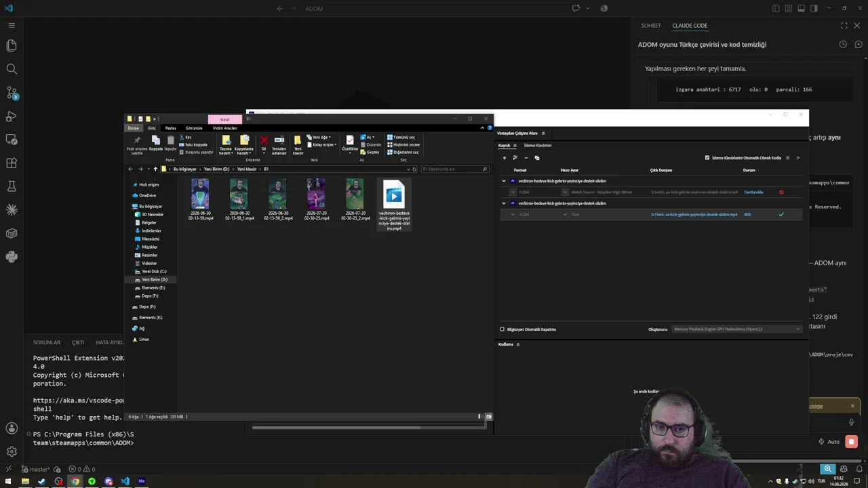The height and width of the screenshot is (488, 868).
Task: Open the Match Source preset dropdown
Action: [x=565, y=192]
